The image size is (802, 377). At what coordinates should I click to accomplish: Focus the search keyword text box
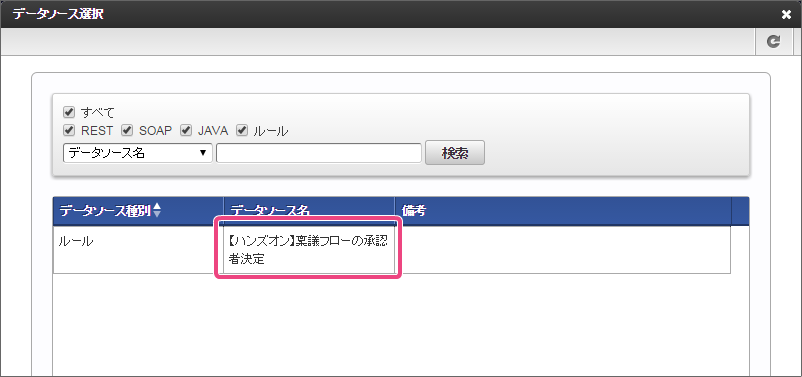coord(319,153)
